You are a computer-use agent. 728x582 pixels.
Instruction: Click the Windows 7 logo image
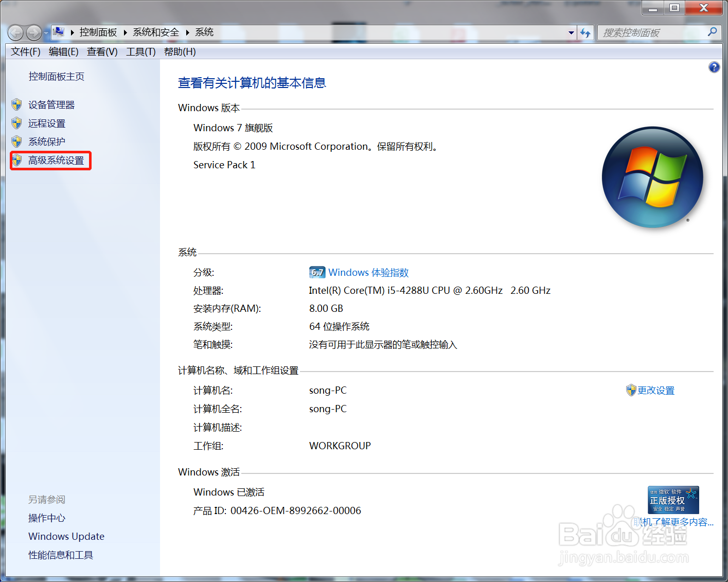(x=652, y=177)
